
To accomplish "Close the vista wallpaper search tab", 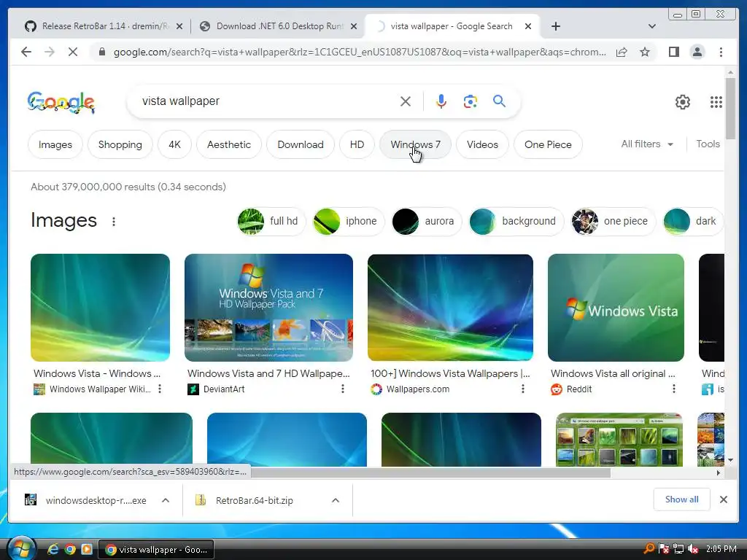I will click(x=528, y=27).
